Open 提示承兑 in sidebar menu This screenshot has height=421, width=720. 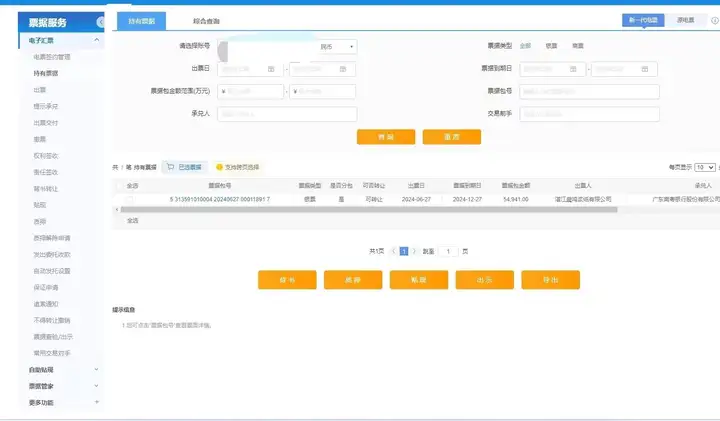click(46, 107)
